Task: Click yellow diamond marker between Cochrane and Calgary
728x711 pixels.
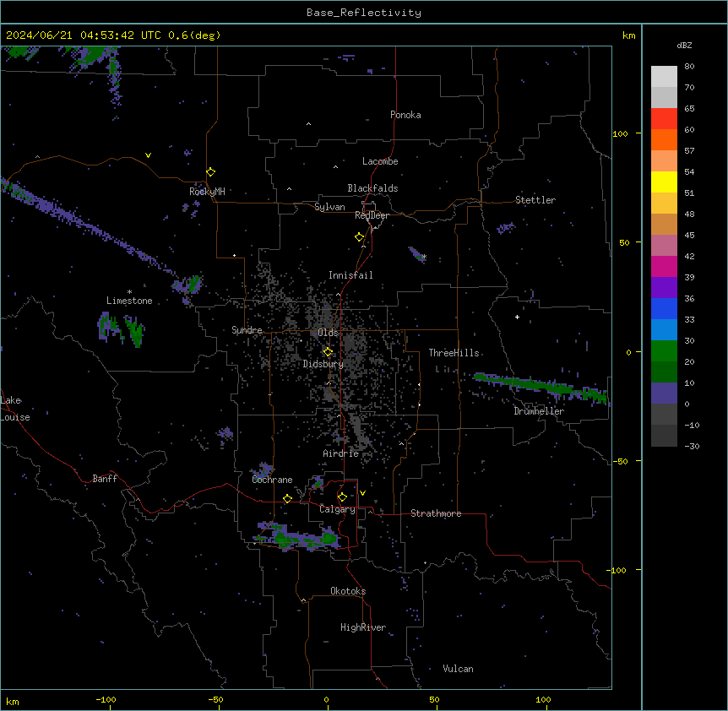Action: pos(287,498)
